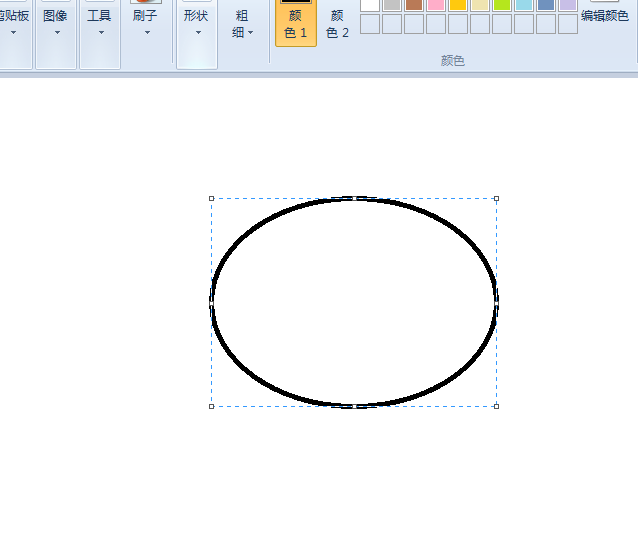Pick the light gray color swatch
This screenshot has width=638, height=534.
click(x=392, y=4)
